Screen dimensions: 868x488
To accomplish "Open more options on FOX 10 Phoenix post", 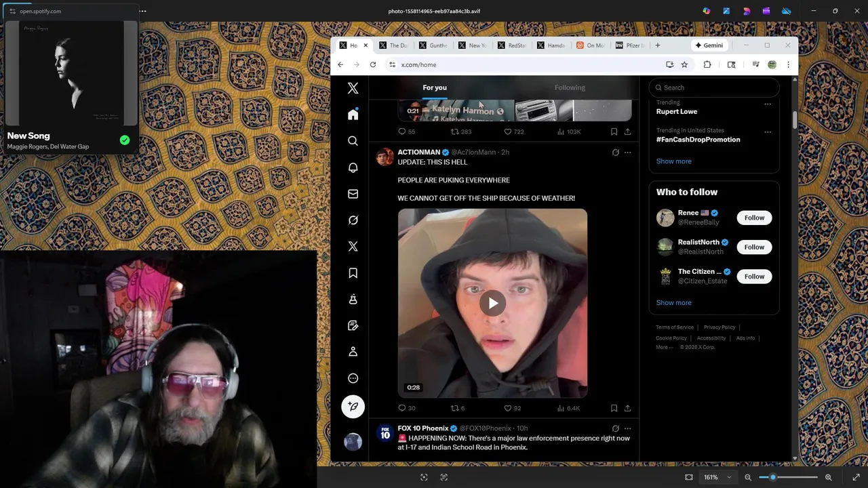I will click(627, 428).
